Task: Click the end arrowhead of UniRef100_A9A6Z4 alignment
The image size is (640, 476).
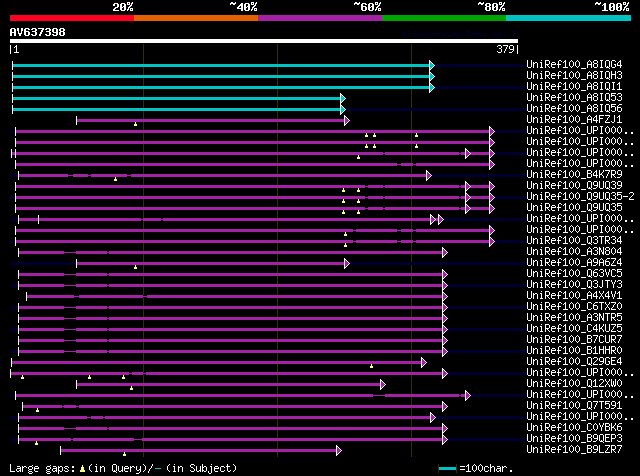Action: click(347, 264)
